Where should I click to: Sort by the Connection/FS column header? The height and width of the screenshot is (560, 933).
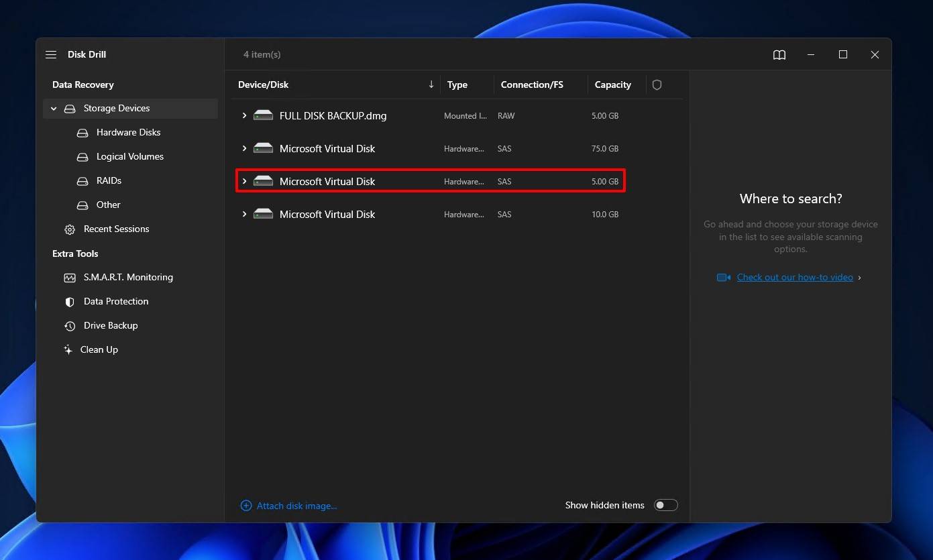[532, 85]
